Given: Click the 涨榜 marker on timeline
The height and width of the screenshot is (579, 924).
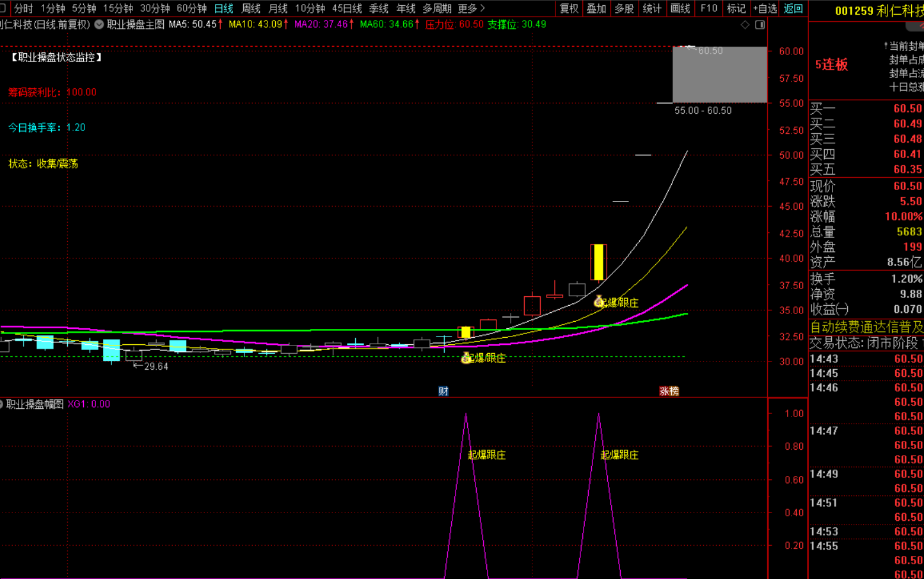Looking at the screenshot, I should (x=669, y=391).
